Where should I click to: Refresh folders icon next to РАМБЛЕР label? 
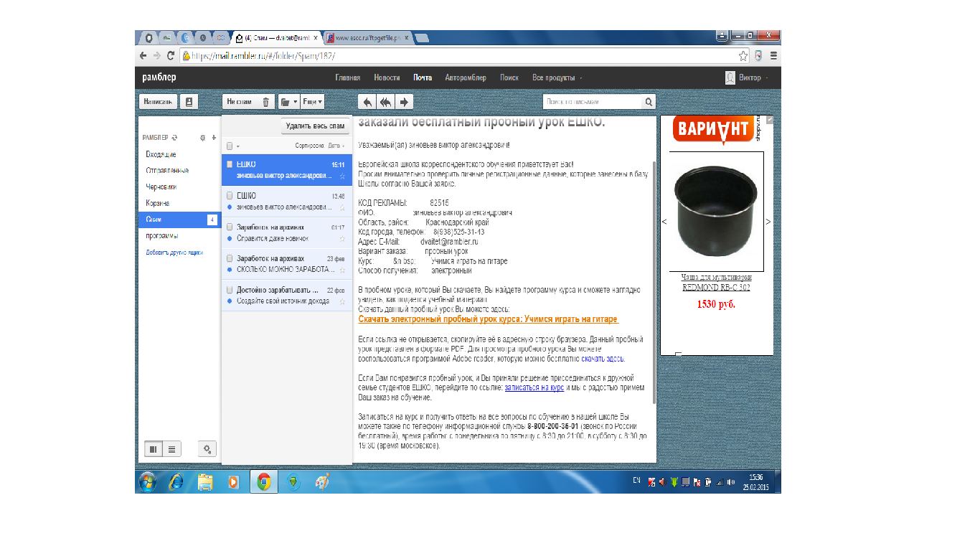click(x=174, y=137)
